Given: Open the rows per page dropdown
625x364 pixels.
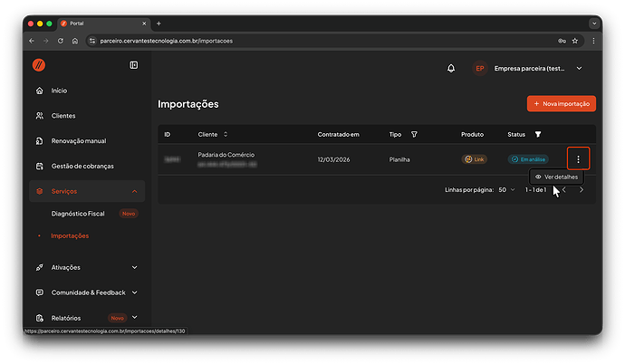Looking at the screenshot, I should (x=504, y=190).
